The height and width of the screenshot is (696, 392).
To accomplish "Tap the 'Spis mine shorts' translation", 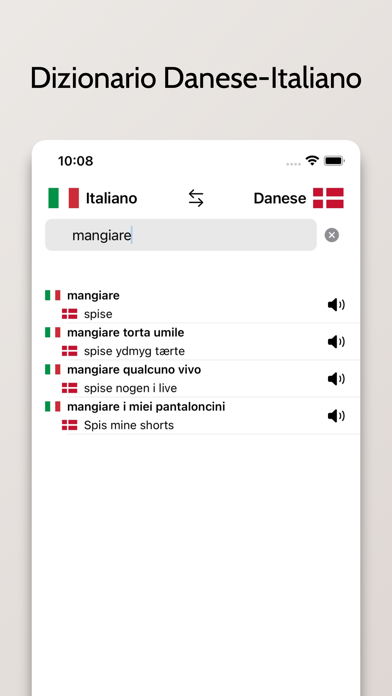I will [129, 425].
